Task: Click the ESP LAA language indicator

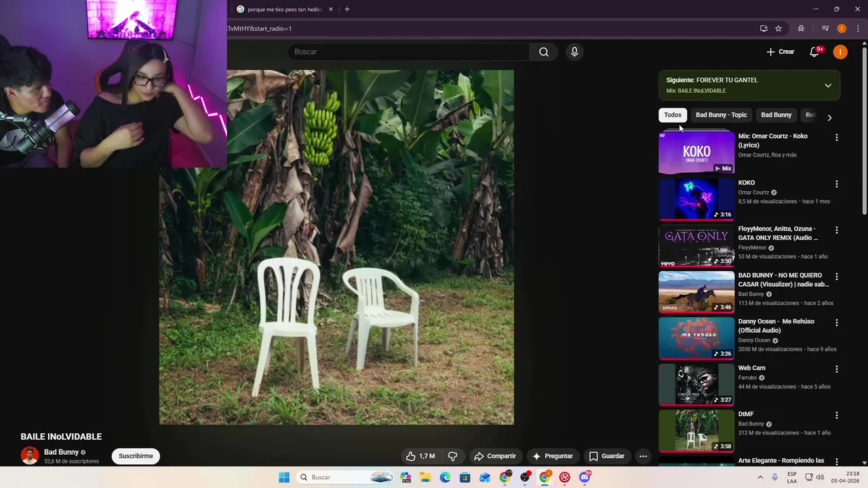Action: click(792, 477)
